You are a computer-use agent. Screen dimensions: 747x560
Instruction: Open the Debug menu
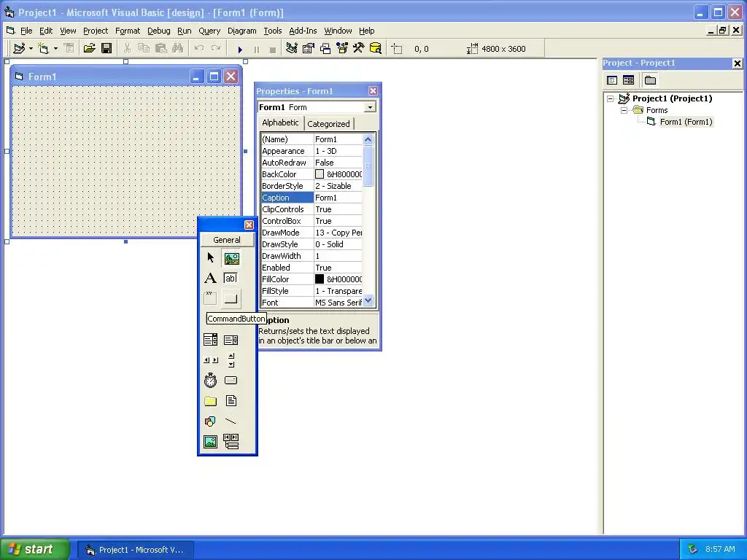coord(158,31)
